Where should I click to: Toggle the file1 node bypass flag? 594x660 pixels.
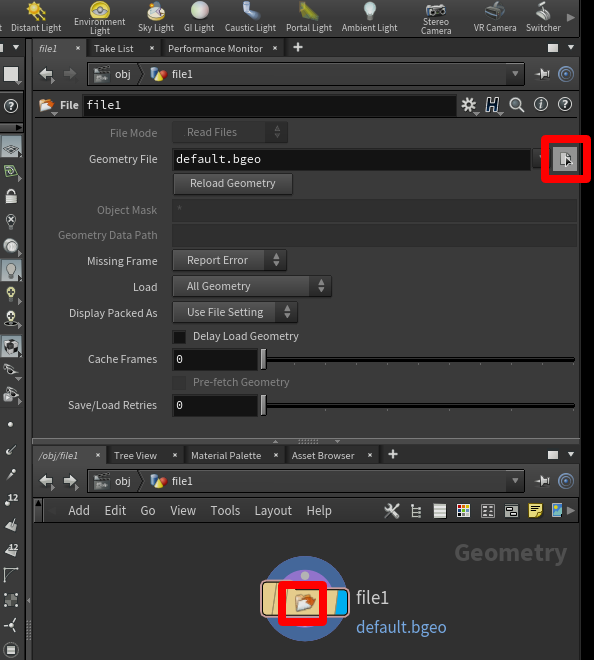(x=269, y=599)
